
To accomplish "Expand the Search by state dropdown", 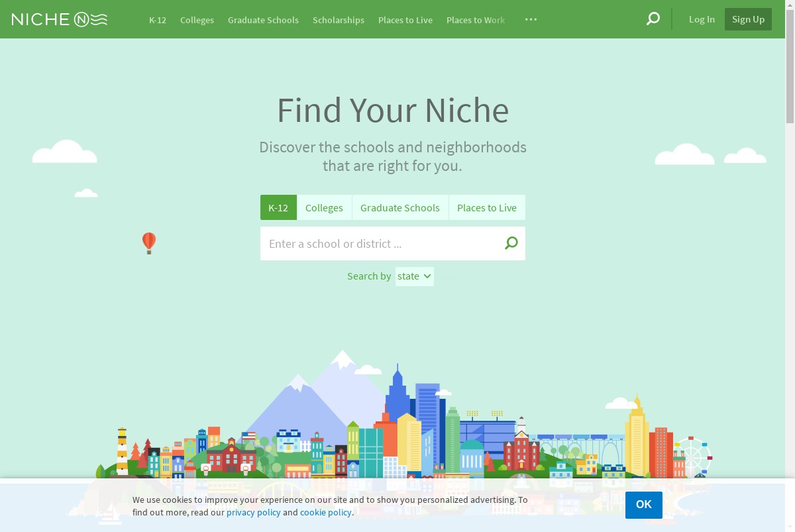I will tap(415, 276).
